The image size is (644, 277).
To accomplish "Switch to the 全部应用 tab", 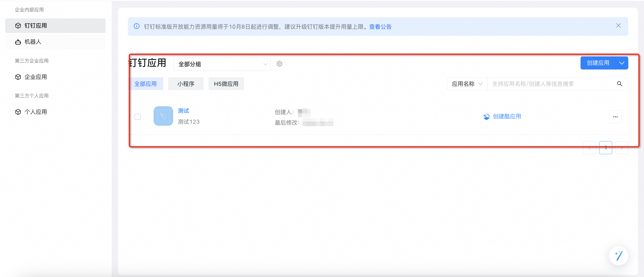I will (146, 84).
